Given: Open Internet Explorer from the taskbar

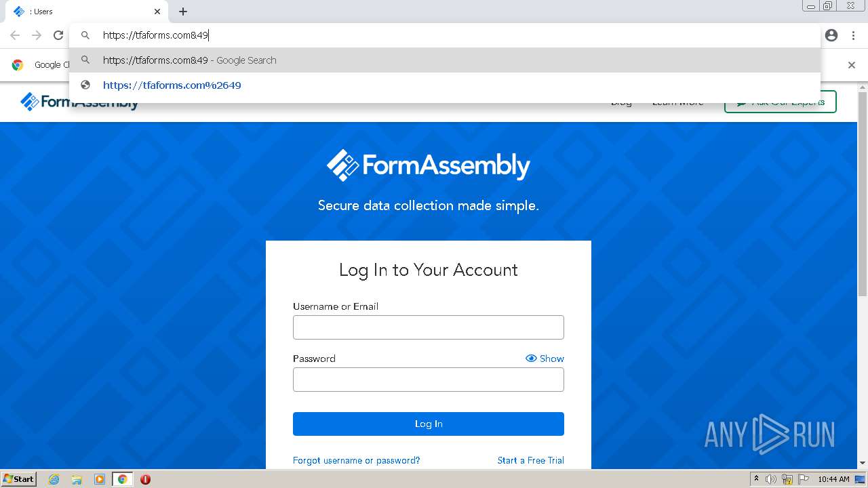Looking at the screenshot, I should 54,479.
